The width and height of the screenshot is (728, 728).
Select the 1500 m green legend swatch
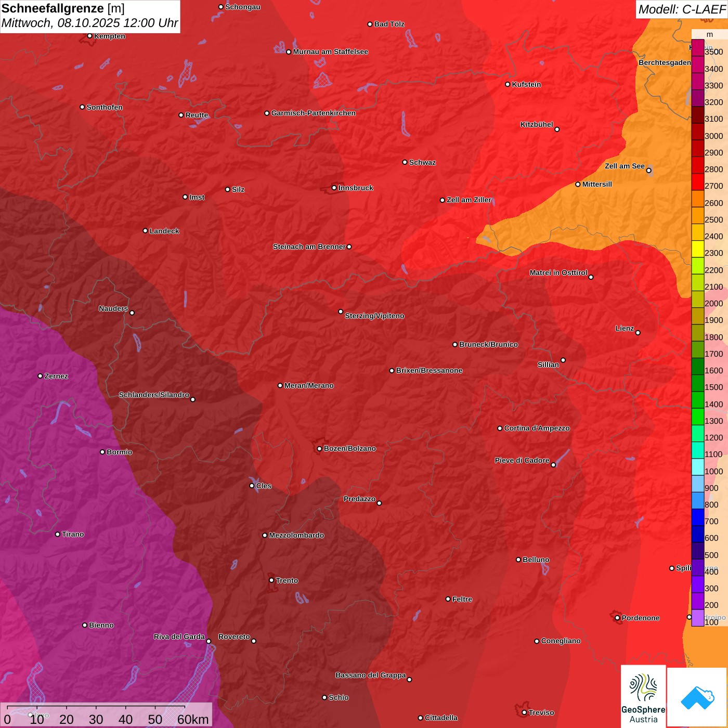click(698, 383)
